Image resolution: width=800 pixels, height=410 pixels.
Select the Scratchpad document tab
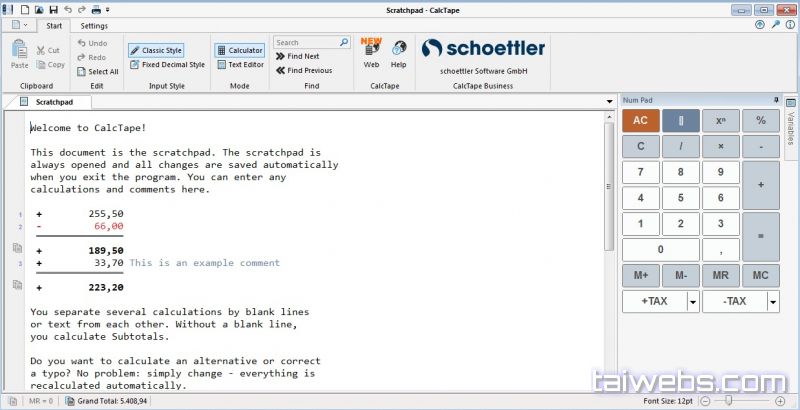click(x=53, y=102)
